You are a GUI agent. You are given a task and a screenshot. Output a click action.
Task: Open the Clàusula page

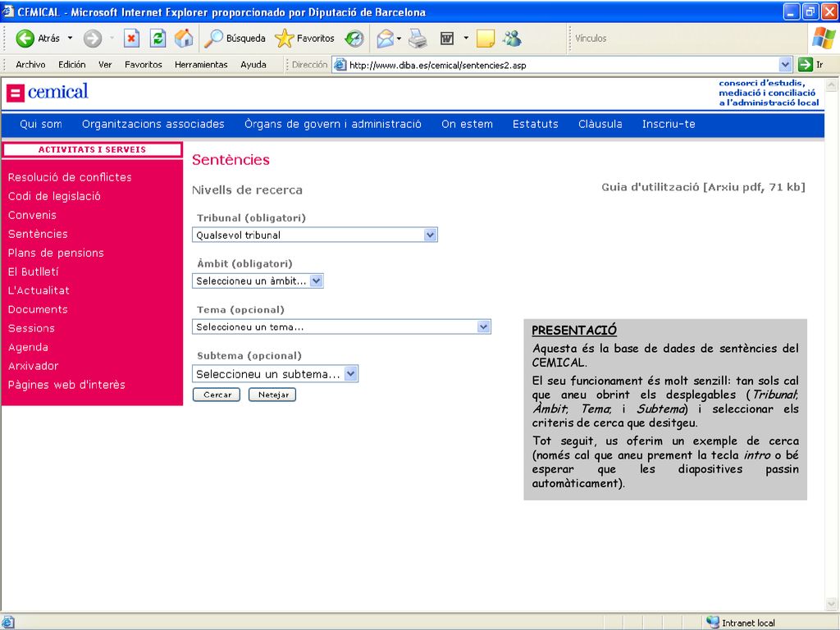pos(600,125)
